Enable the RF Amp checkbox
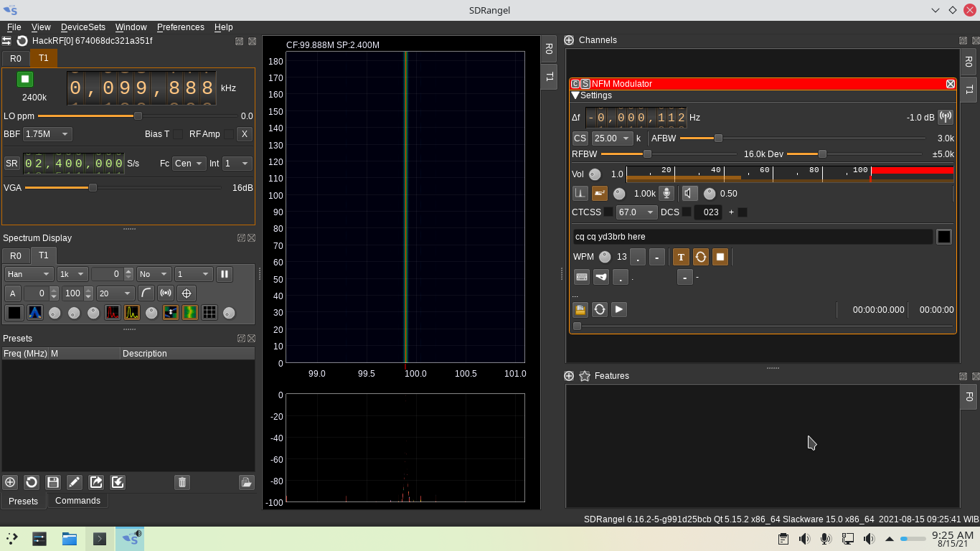The width and height of the screenshot is (980, 551). coord(229,134)
